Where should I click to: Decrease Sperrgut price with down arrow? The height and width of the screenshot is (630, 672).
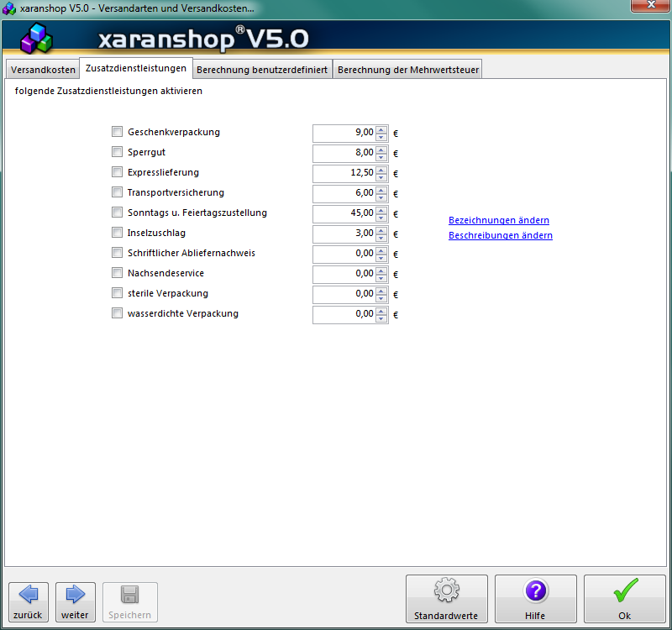[x=381, y=157]
